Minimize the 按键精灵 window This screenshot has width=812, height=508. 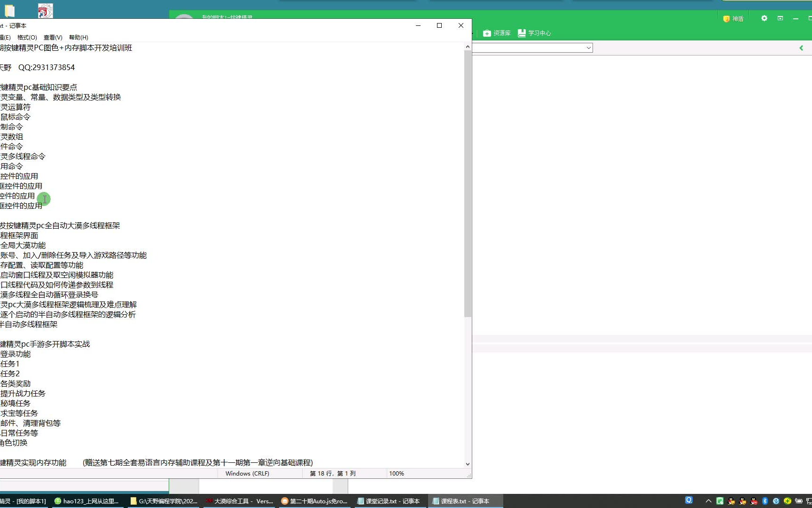(x=796, y=18)
